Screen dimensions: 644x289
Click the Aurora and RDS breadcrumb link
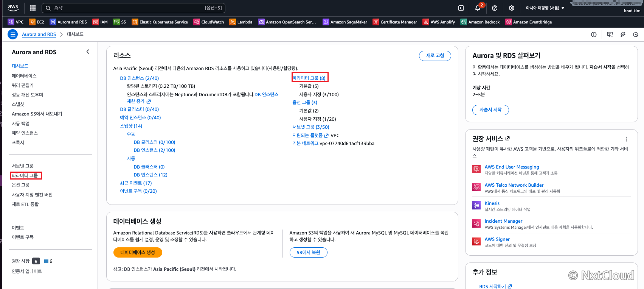point(39,34)
